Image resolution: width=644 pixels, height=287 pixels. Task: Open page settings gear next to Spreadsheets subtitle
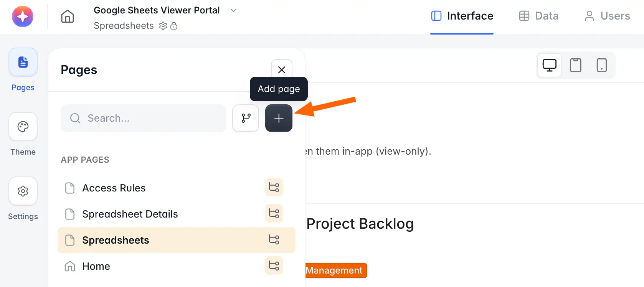[163, 26]
